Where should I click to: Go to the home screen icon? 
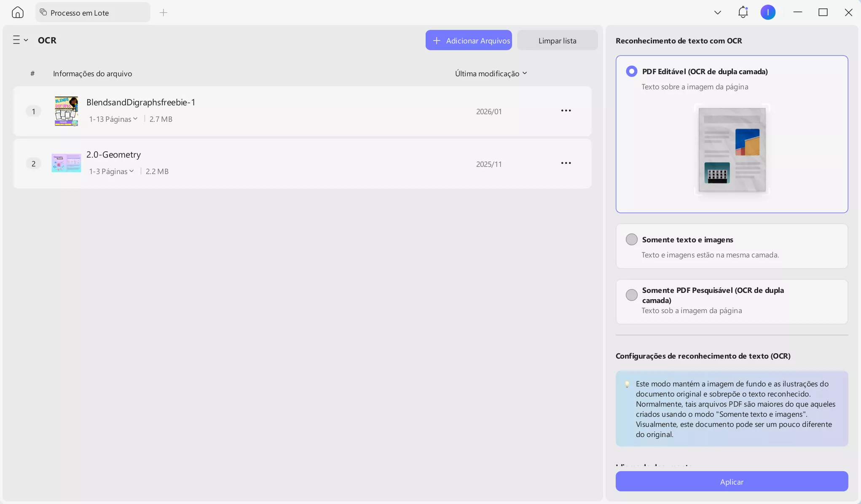point(17,12)
